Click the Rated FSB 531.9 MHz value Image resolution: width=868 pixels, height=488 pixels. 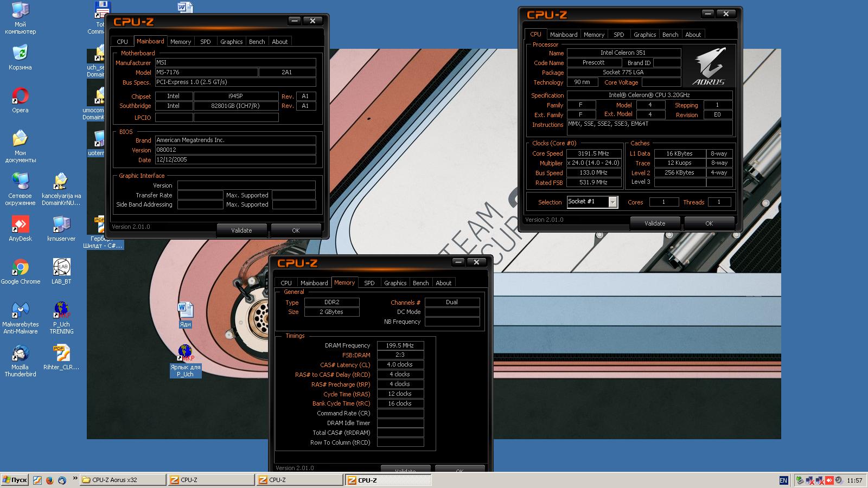[593, 182]
